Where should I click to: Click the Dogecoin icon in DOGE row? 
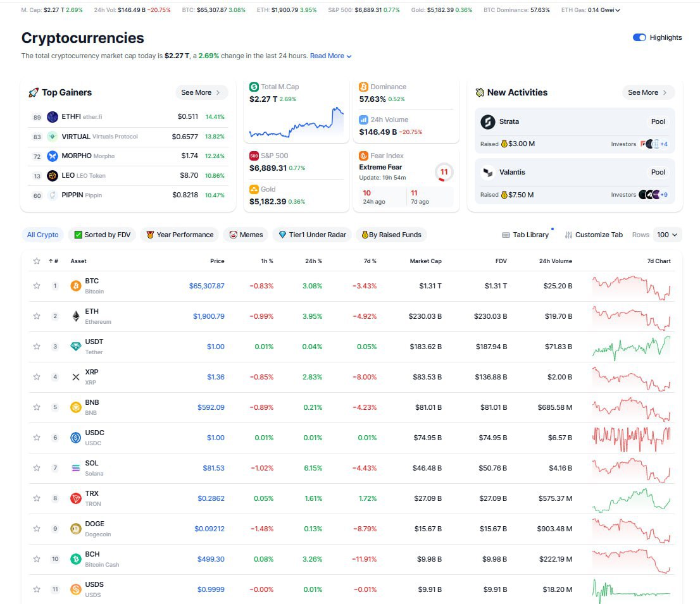pos(75,529)
